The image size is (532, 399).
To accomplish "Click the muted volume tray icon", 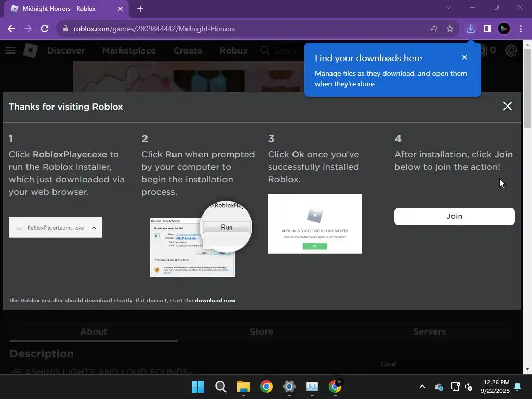I will (x=469, y=387).
